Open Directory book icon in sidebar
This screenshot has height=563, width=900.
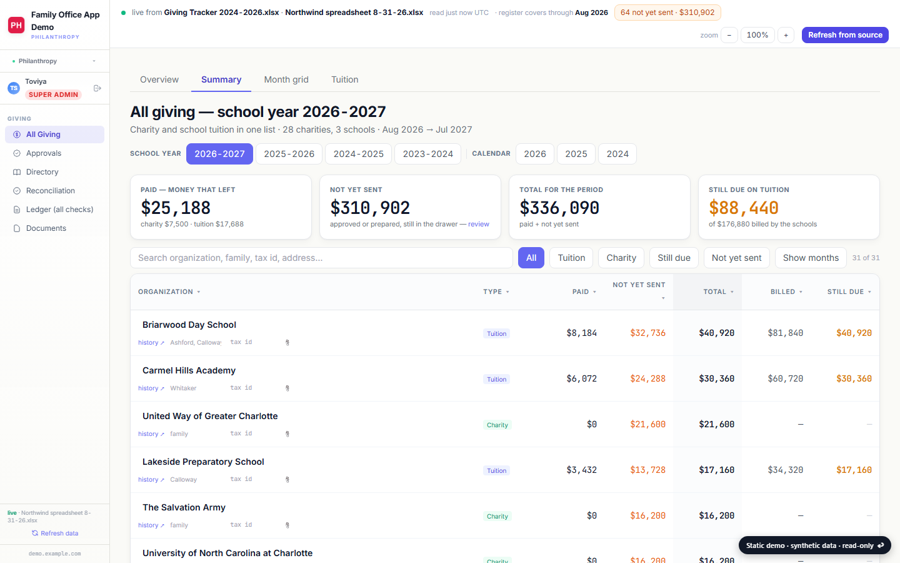[17, 172]
